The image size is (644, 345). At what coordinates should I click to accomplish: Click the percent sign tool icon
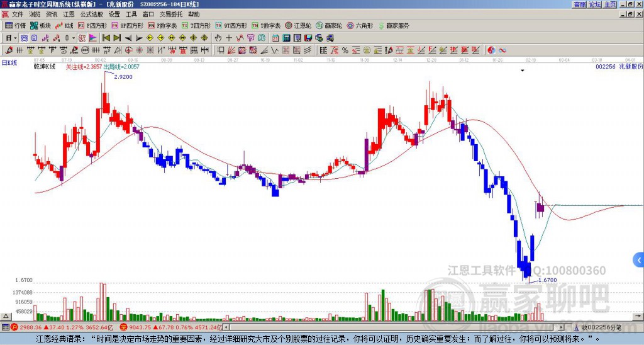coord(345,50)
